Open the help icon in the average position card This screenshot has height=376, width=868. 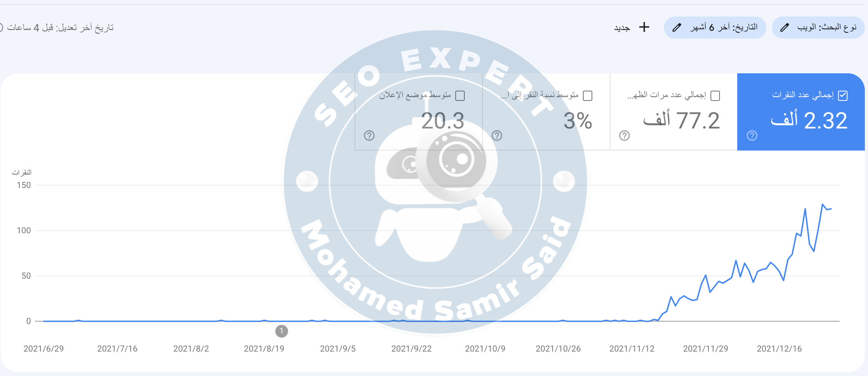[369, 136]
